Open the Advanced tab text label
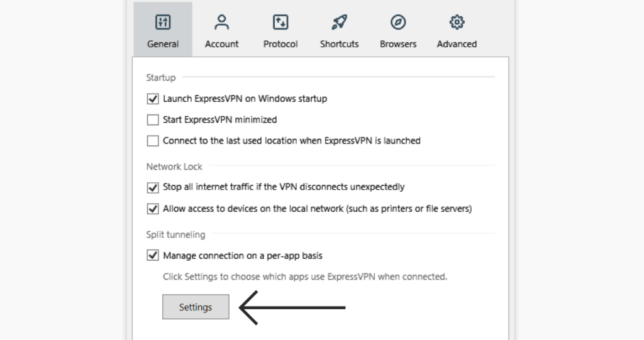Image resolution: width=644 pixels, height=340 pixels. pyautogui.click(x=457, y=44)
